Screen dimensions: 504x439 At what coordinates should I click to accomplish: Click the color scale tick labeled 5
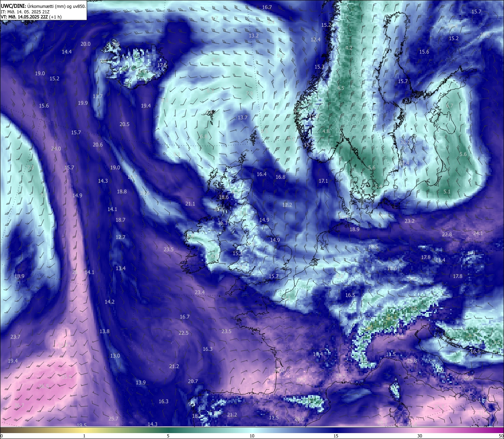pyautogui.click(x=168, y=436)
